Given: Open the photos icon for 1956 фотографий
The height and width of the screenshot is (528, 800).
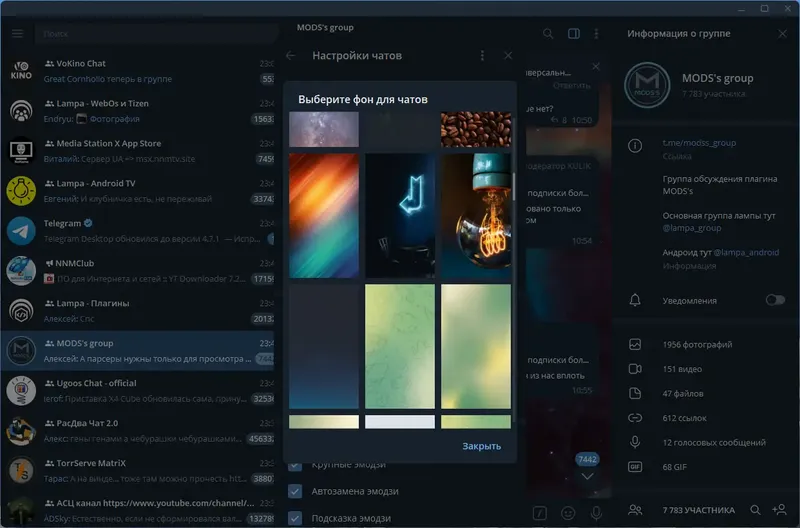Looking at the screenshot, I should click(635, 344).
